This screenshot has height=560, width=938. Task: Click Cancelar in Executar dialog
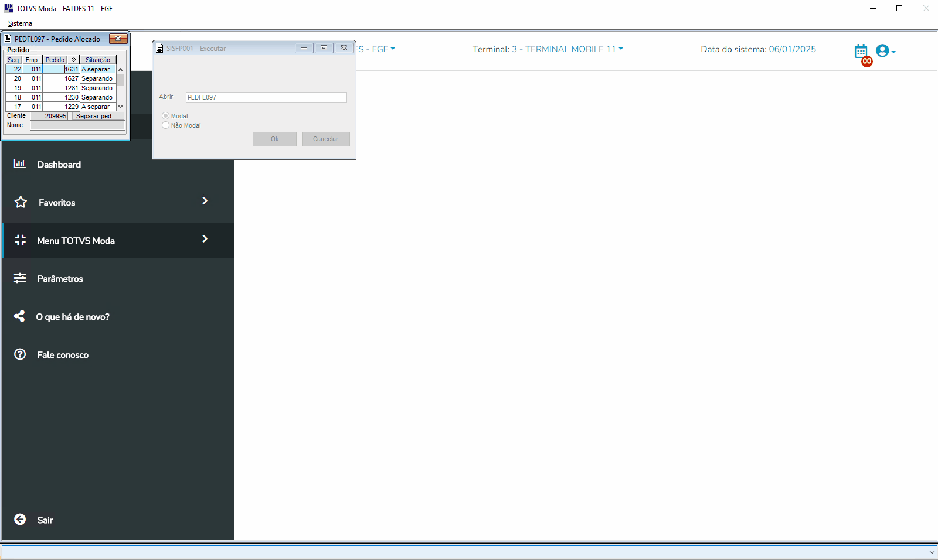pyautogui.click(x=326, y=139)
